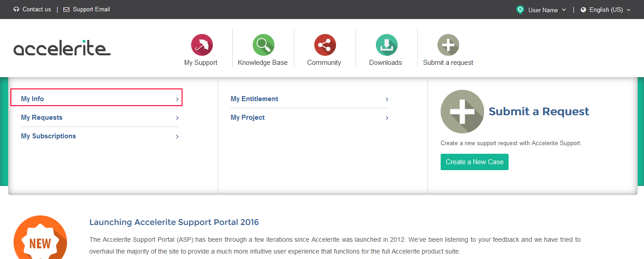Open the English (US) language dropdown arrow
This screenshot has height=259, width=644.
click(628, 10)
